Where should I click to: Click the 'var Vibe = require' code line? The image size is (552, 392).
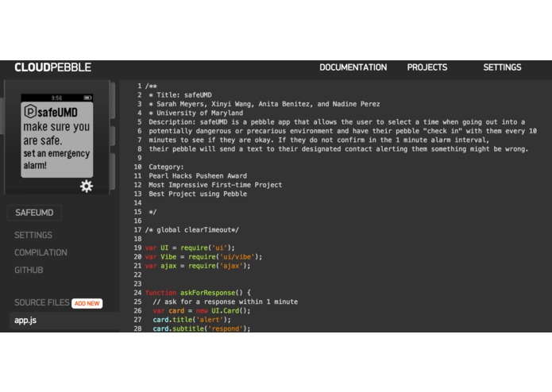click(203, 256)
